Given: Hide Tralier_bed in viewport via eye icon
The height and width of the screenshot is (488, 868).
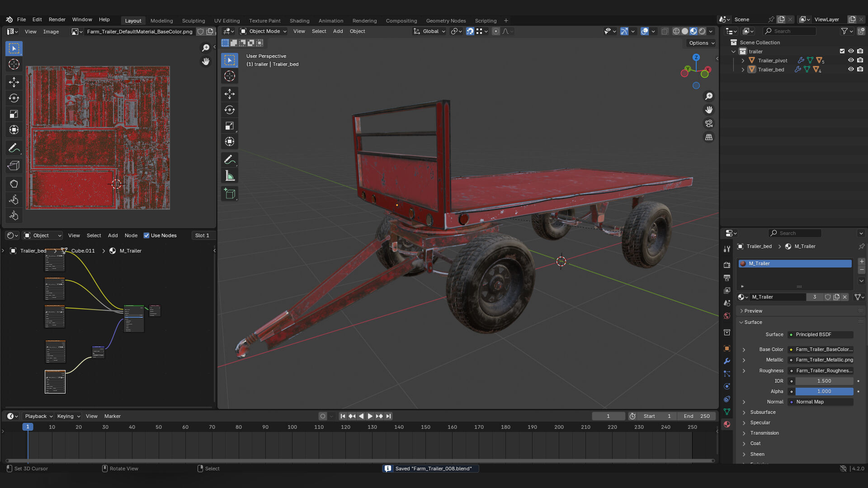Looking at the screenshot, I should pyautogui.click(x=851, y=69).
